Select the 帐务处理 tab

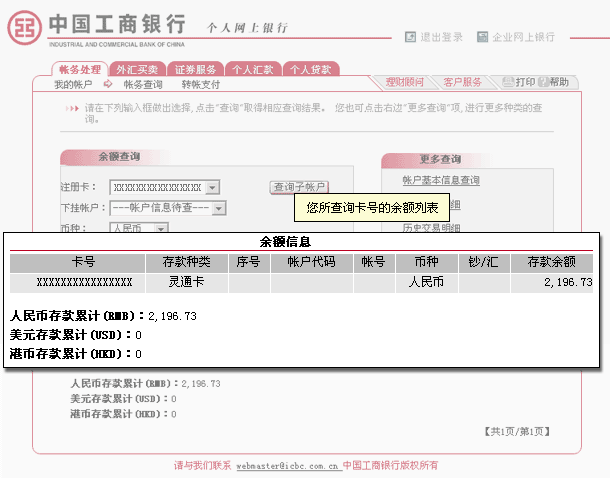pyautogui.click(x=80, y=70)
